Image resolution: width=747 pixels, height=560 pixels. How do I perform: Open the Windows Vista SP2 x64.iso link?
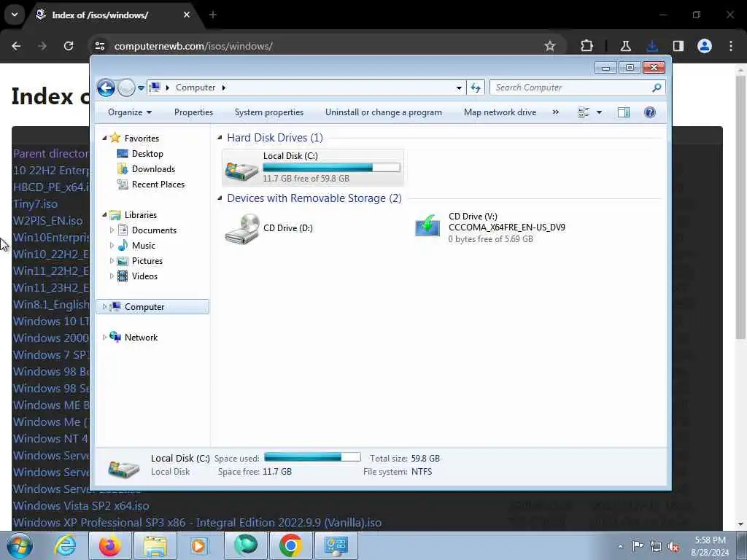pyautogui.click(x=81, y=506)
